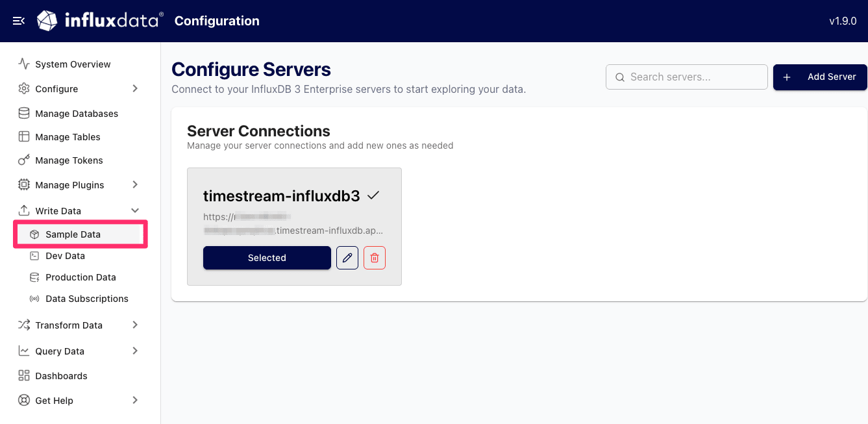
Task: Click the InfluxData logo icon
Action: click(47, 21)
